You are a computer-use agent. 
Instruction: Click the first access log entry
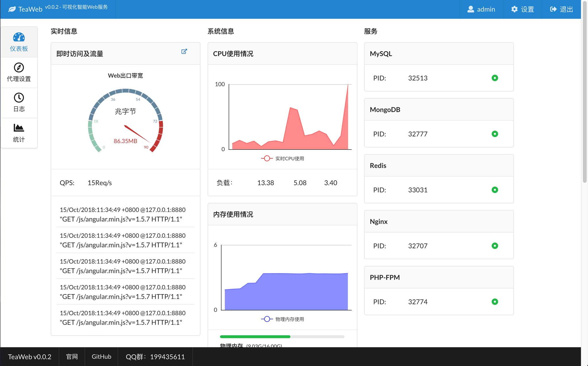[123, 214]
